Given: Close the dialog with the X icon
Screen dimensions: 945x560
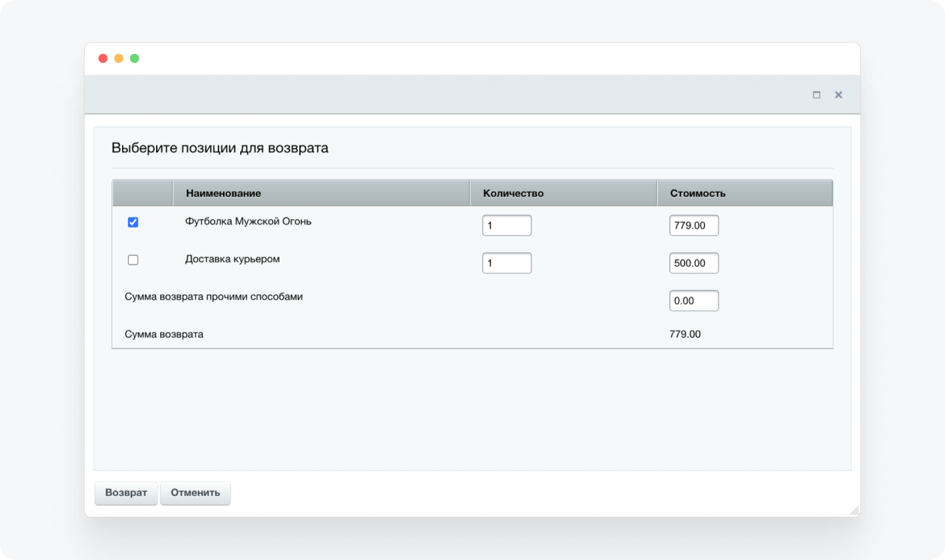Looking at the screenshot, I should coord(838,95).
